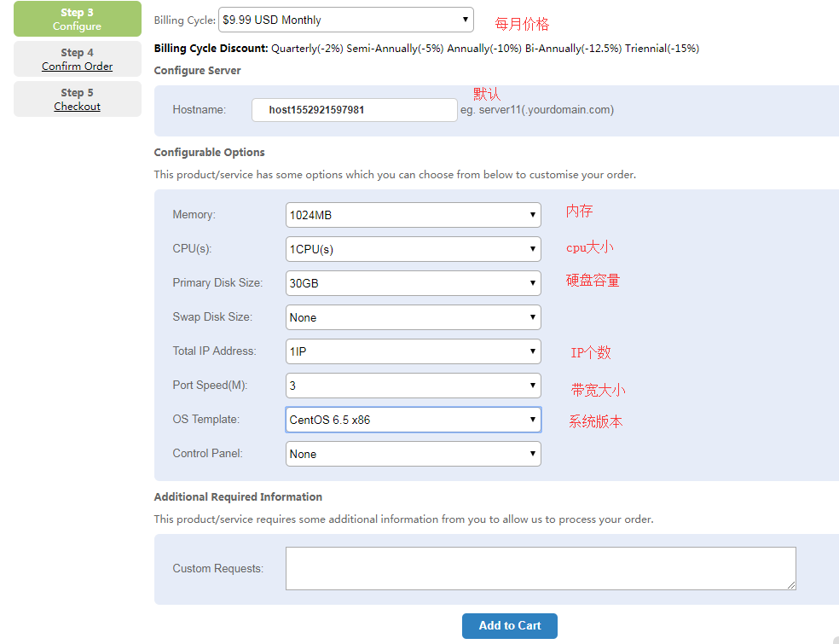Open the Control Panel dropdown
The width and height of the screenshot is (839, 644).
(x=413, y=454)
